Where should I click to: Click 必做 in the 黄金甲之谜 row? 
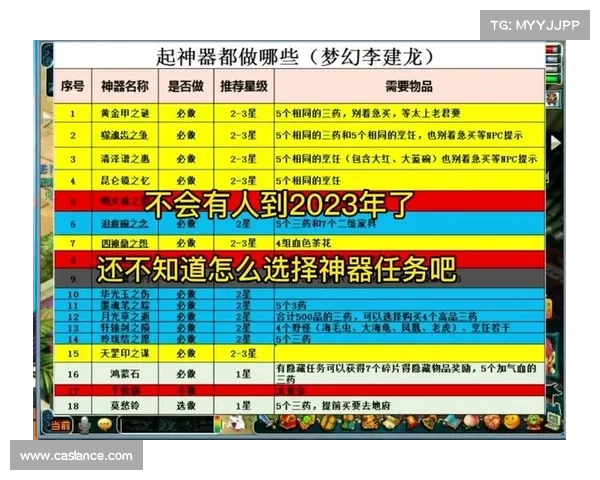186,113
